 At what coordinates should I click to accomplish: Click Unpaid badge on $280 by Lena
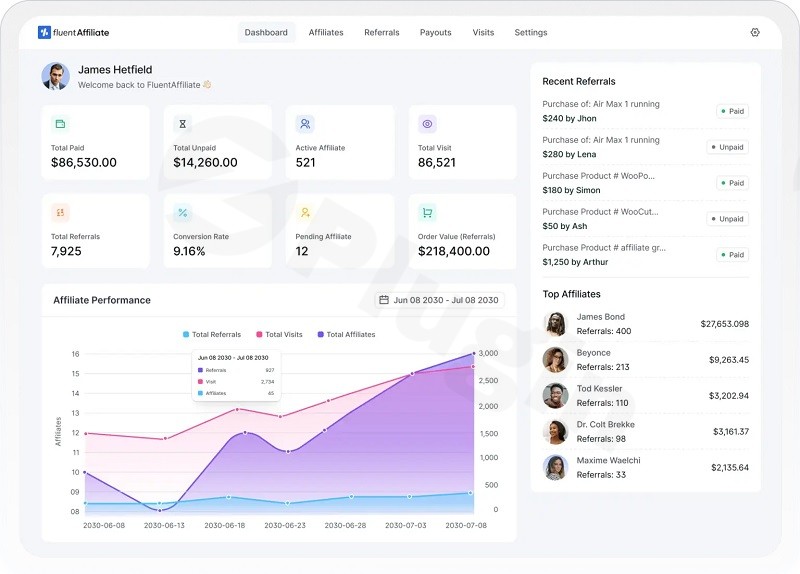[x=728, y=147]
